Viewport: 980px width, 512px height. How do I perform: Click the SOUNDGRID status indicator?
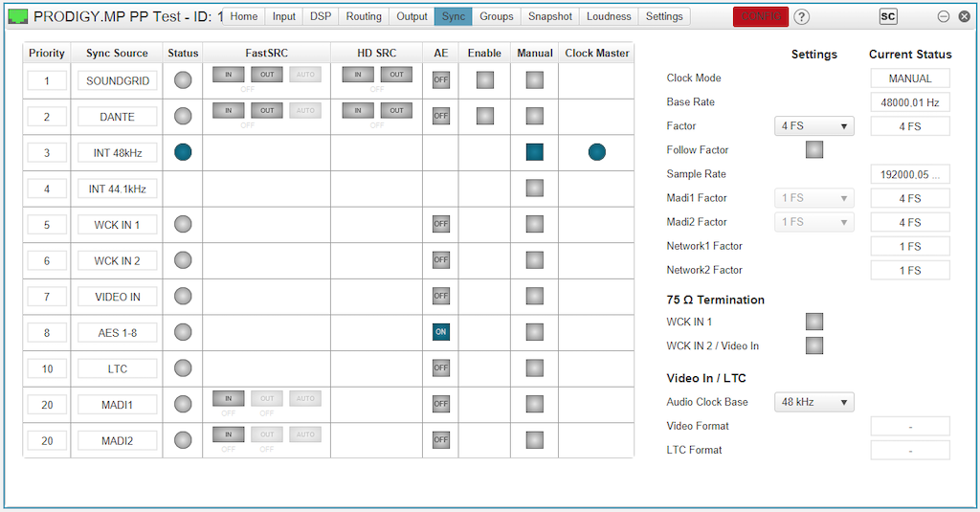183,80
